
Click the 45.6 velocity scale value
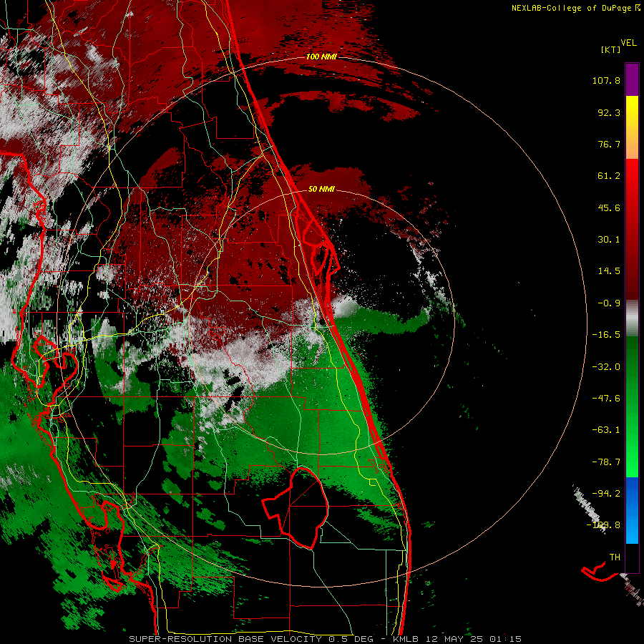click(x=609, y=208)
